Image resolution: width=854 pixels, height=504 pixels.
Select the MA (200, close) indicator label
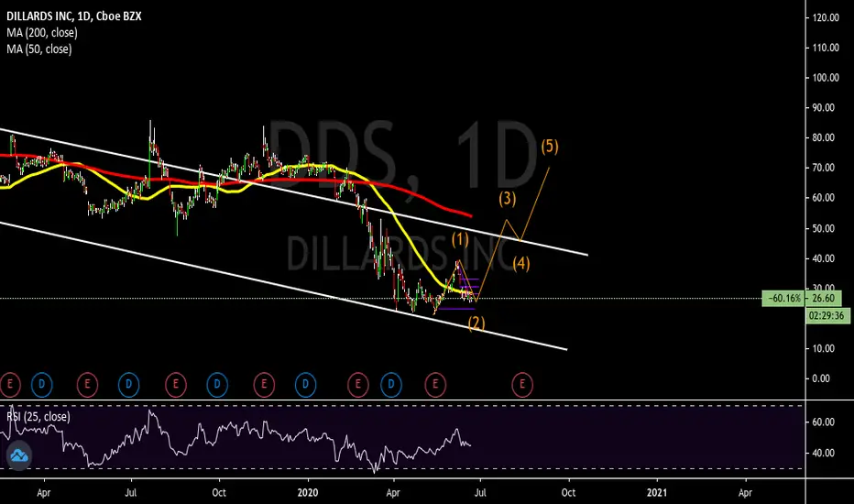pyautogui.click(x=42, y=33)
